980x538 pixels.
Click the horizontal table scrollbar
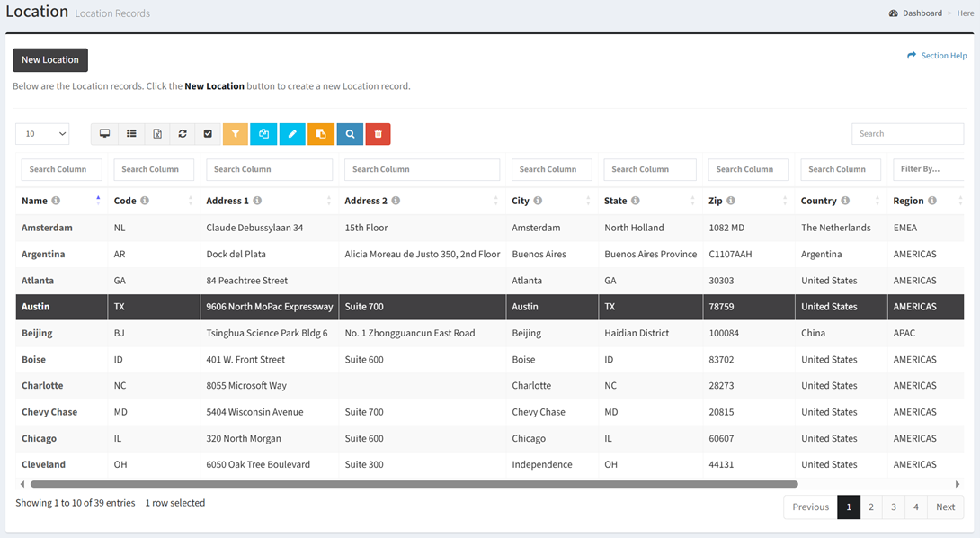414,484
